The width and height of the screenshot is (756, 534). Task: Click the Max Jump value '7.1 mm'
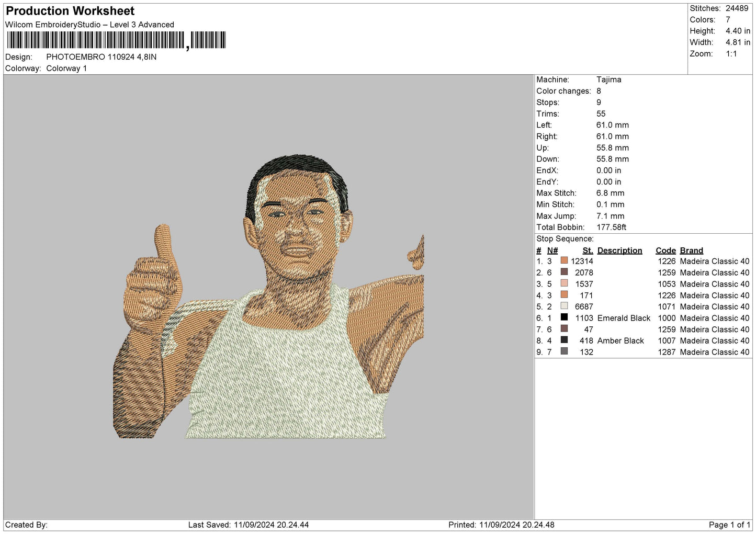click(x=611, y=216)
